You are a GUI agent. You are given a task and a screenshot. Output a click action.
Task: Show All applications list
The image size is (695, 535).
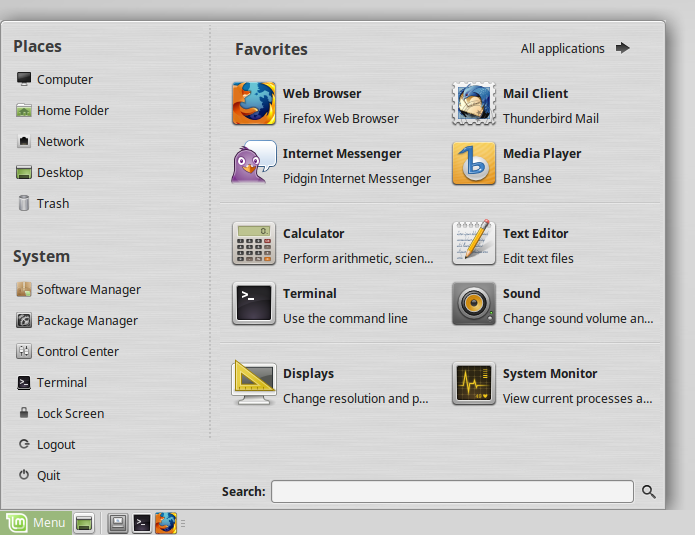[x=575, y=48]
